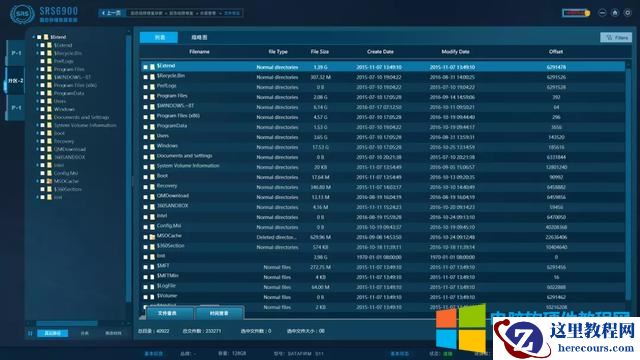The height and width of the screenshot is (360, 640).
Task: Select the 分区-2 partition side tab
Action: tap(16, 80)
